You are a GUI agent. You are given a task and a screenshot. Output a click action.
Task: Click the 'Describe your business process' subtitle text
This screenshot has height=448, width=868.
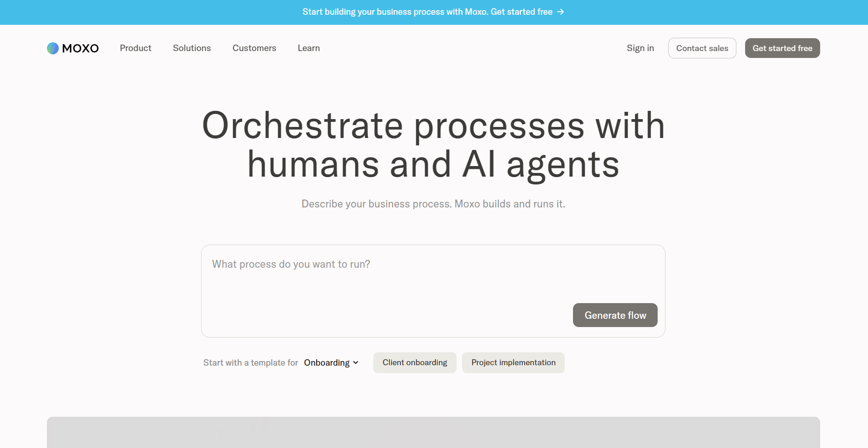point(433,204)
